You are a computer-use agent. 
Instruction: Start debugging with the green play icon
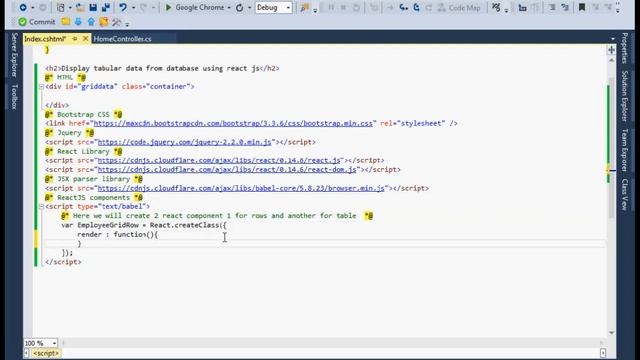tap(168, 7)
